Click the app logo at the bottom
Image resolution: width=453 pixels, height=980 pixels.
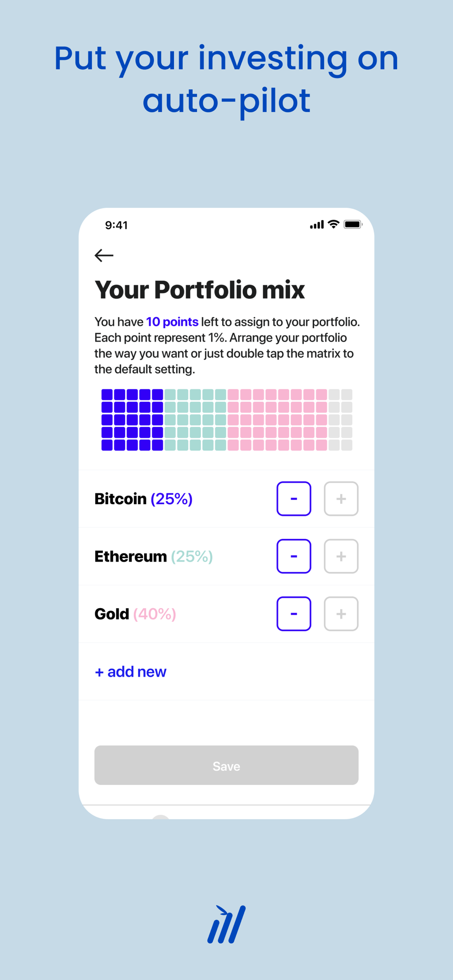pyautogui.click(x=226, y=924)
